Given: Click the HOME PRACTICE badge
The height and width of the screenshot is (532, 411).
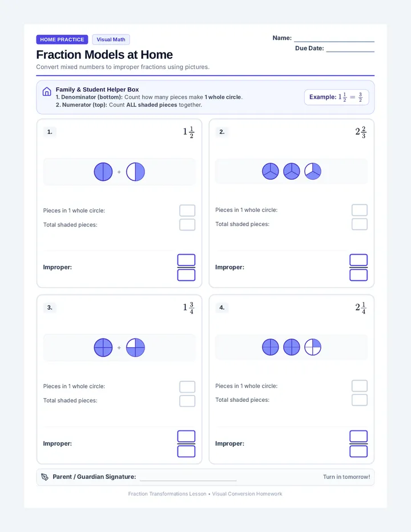Looking at the screenshot, I should point(62,39).
